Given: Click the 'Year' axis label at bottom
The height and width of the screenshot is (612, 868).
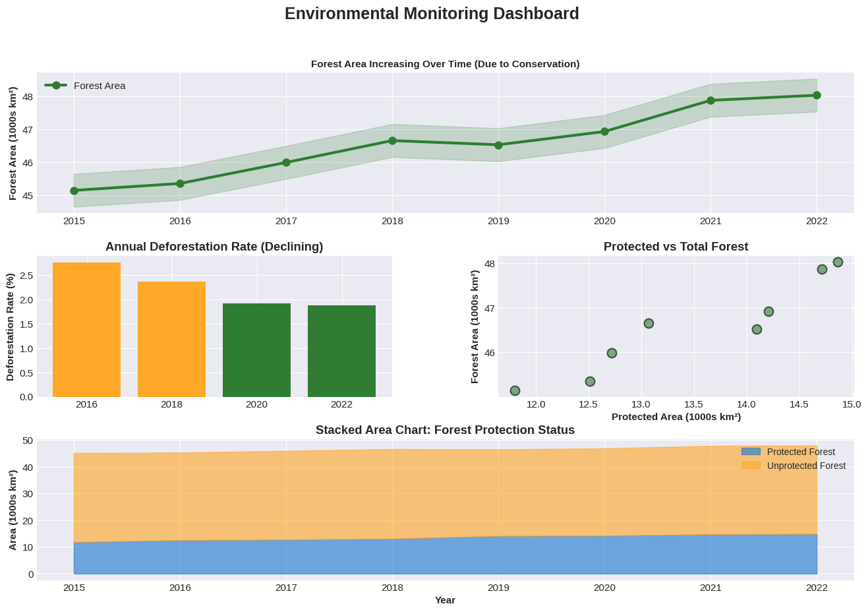Looking at the screenshot, I should 445,600.
